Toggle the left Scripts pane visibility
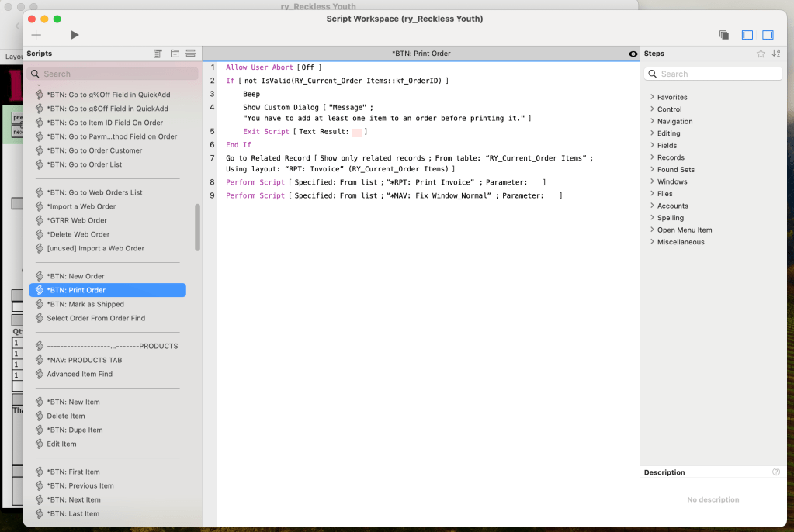Image resolution: width=794 pixels, height=532 pixels. click(x=747, y=35)
